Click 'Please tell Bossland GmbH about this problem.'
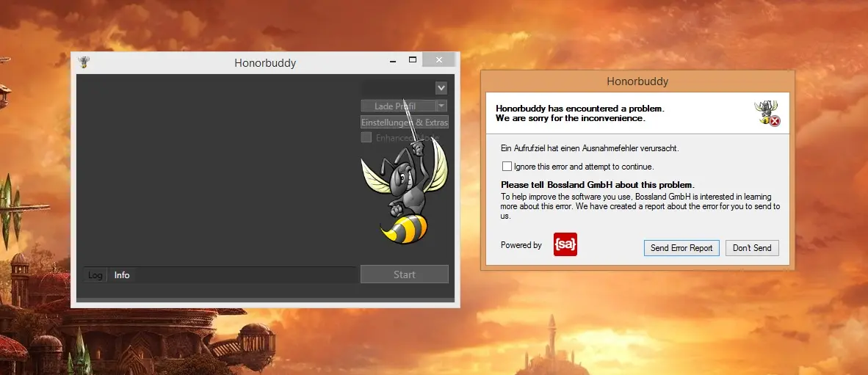The height and width of the screenshot is (375, 868). click(x=597, y=185)
